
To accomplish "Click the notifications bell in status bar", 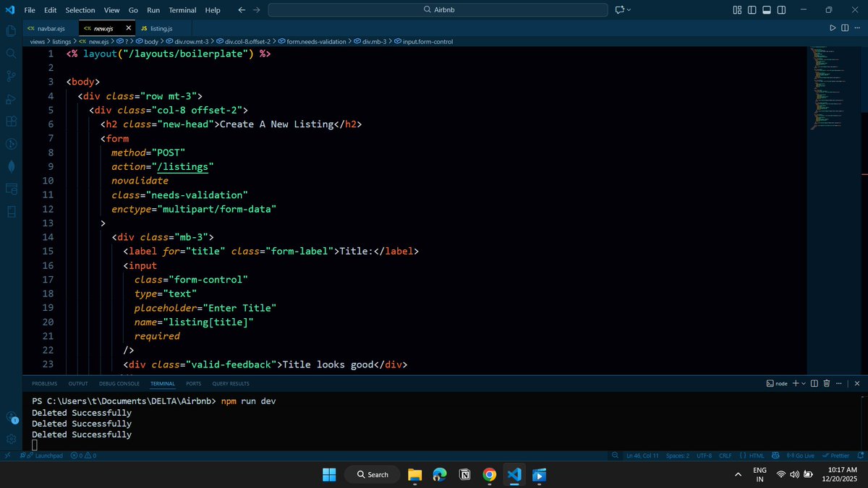I will pos(859,455).
